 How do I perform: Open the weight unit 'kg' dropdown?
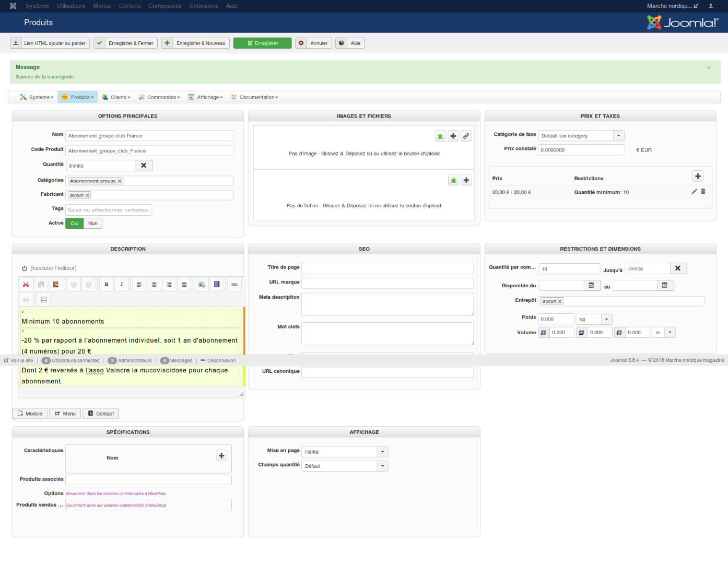pos(606,319)
